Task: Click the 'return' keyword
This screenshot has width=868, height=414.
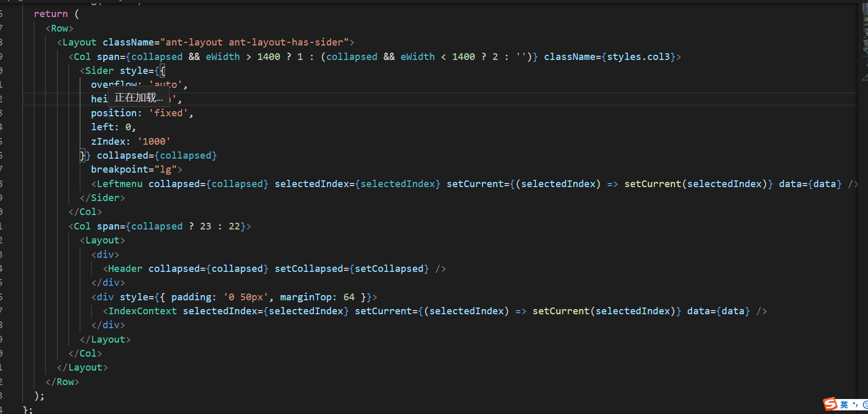Action: pos(51,14)
